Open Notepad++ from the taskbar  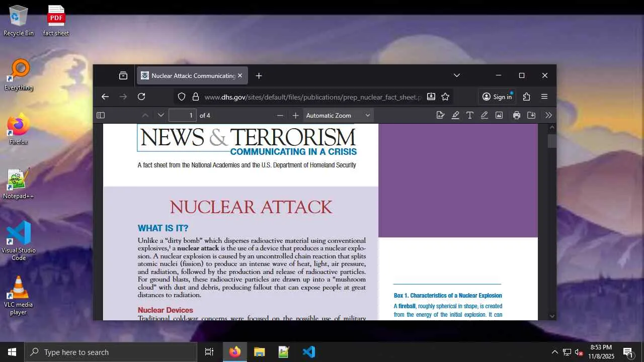coord(284,352)
